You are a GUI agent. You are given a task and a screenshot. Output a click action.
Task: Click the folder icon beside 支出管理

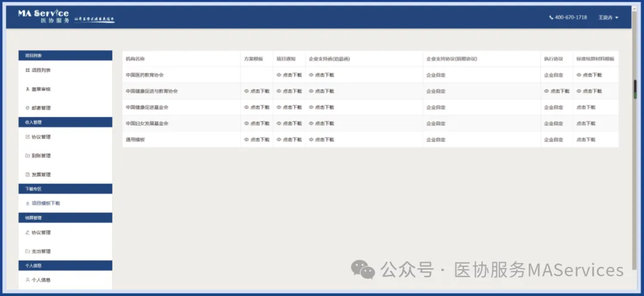pos(27,251)
